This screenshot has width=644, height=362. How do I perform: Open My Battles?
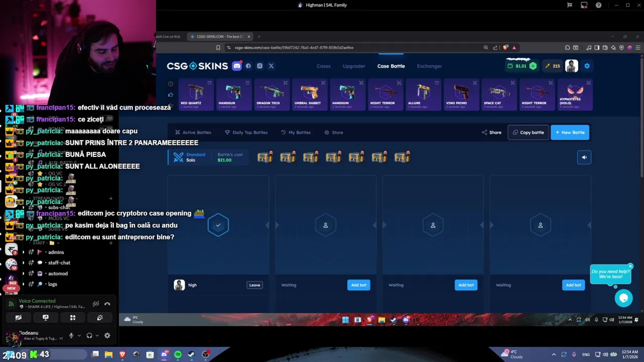pyautogui.click(x=296, y=132)
